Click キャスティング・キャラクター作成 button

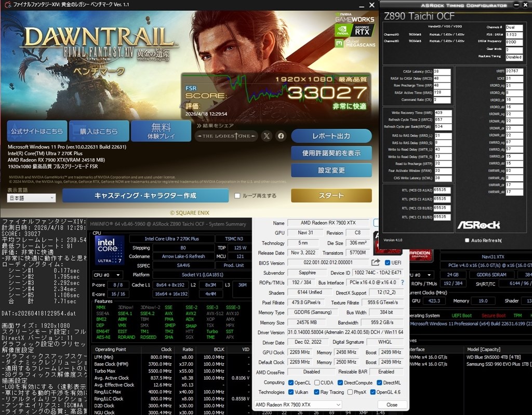145,195
